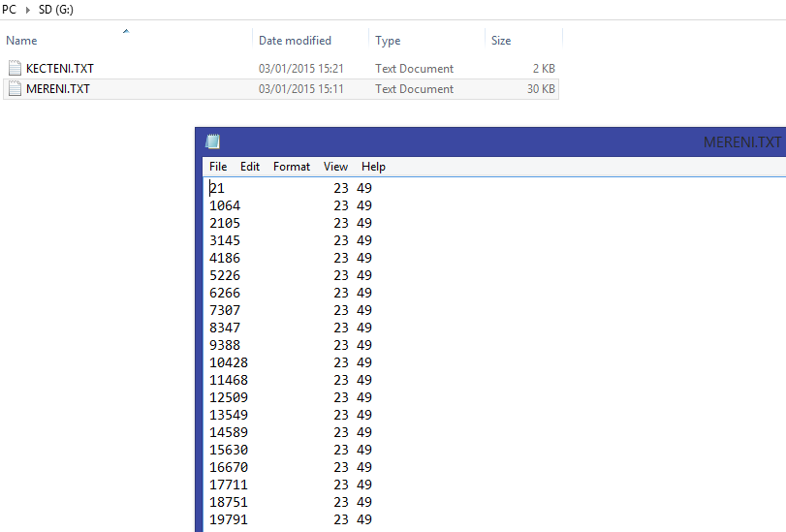Screen dimensions: 786x532
Task: Open the Edit menu in Notepad
Action: tap(250, 167)
